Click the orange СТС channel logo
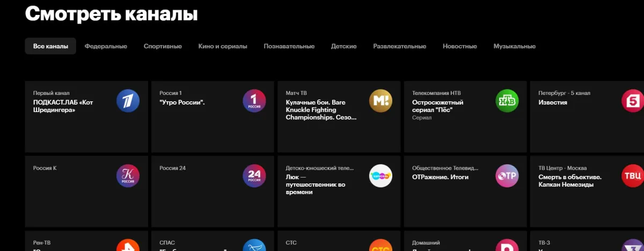This screenshot has width=644, height=251. (380, 245)
